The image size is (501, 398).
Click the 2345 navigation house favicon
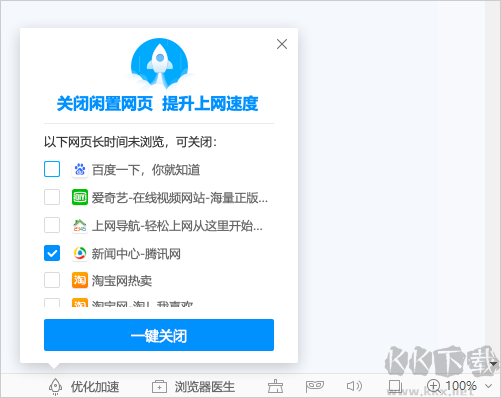[80, 225]
